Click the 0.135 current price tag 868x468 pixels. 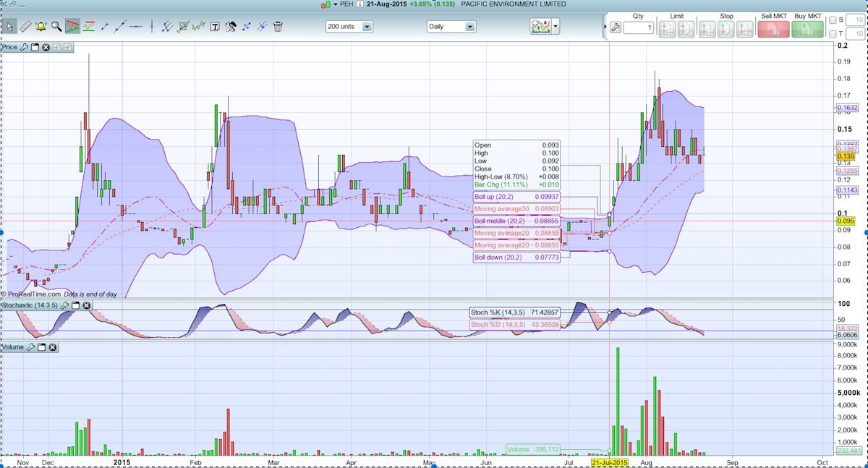click(x=846, y=156)
